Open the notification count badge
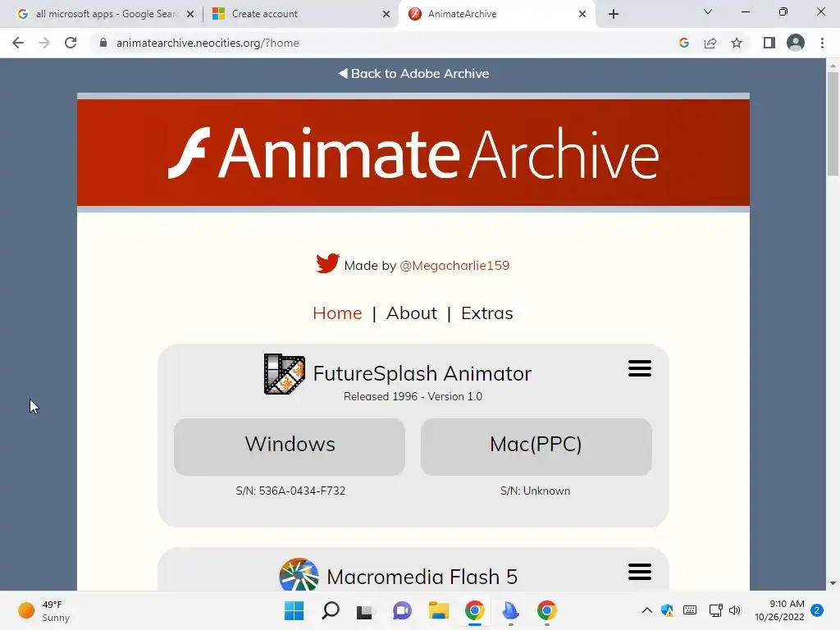The width and height of the screenshot is (840, 630). click(x=817, y=610)
